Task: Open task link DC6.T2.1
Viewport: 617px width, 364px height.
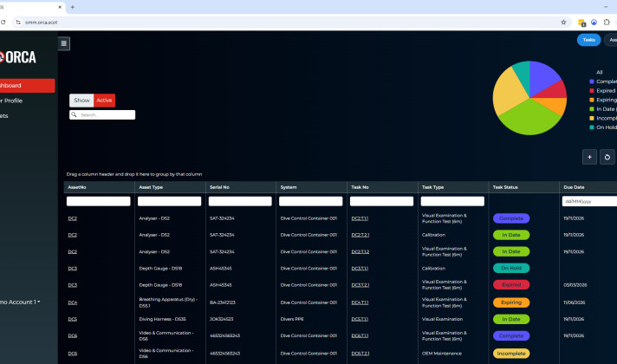Action: click(x=360, y=354)
